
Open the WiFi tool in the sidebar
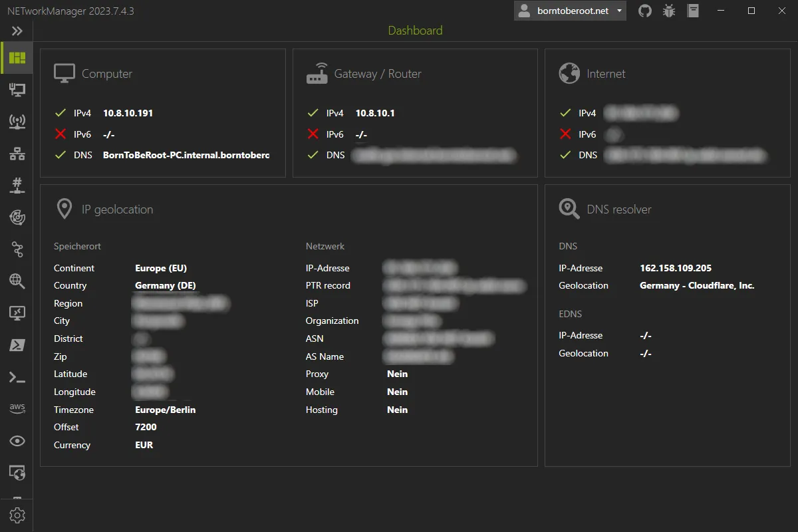coord(17,121)
